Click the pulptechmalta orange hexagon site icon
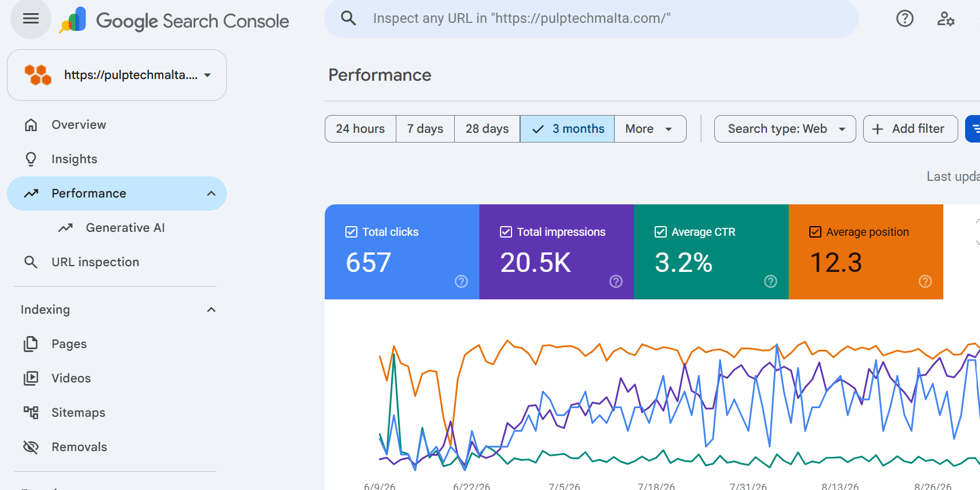Viewport: 980px width, 490px height. pos(38,75)
